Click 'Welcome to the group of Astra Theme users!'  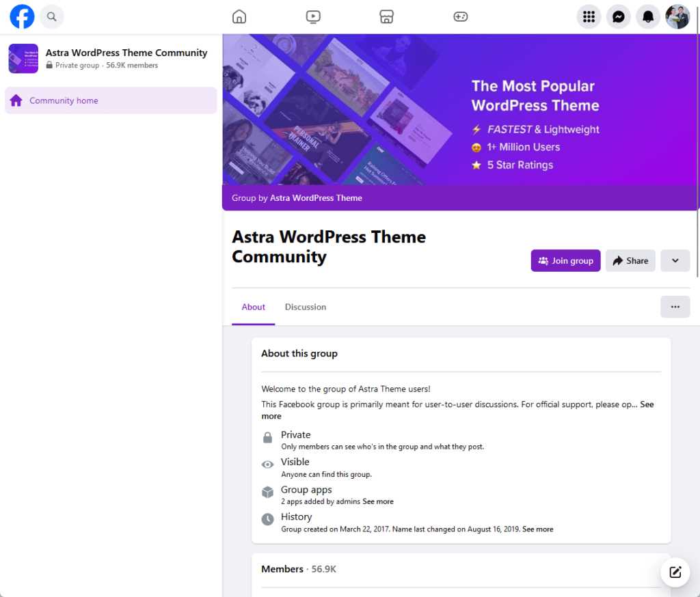coord(345,389)
